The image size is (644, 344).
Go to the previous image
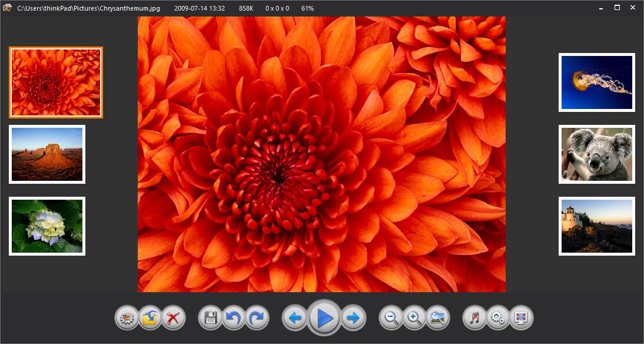295,319
